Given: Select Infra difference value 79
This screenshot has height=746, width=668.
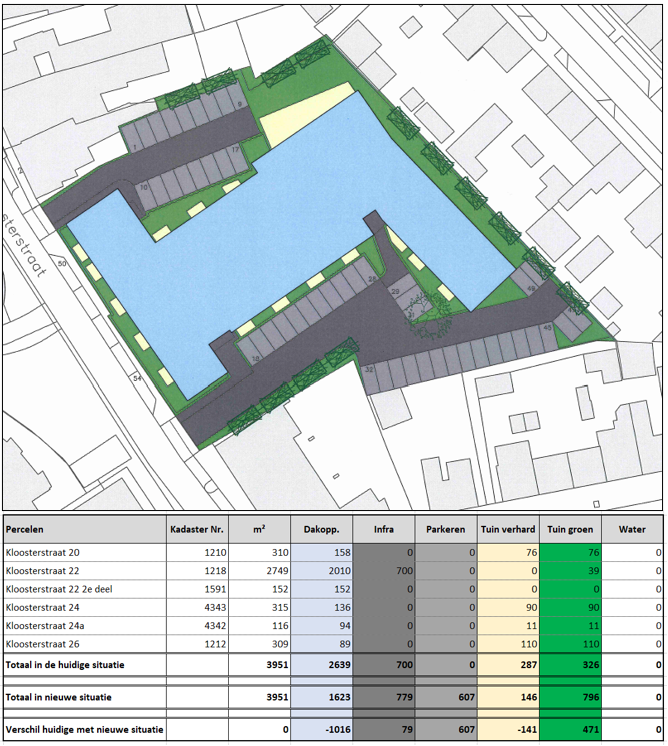Looking at the screenshot, I should (407, 729).
